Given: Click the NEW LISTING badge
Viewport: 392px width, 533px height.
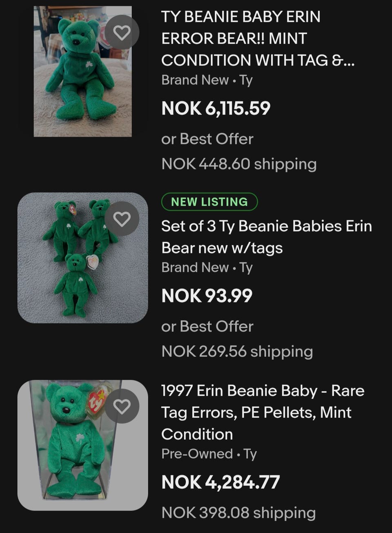Looking at the screenshot, I should point(209,202).
